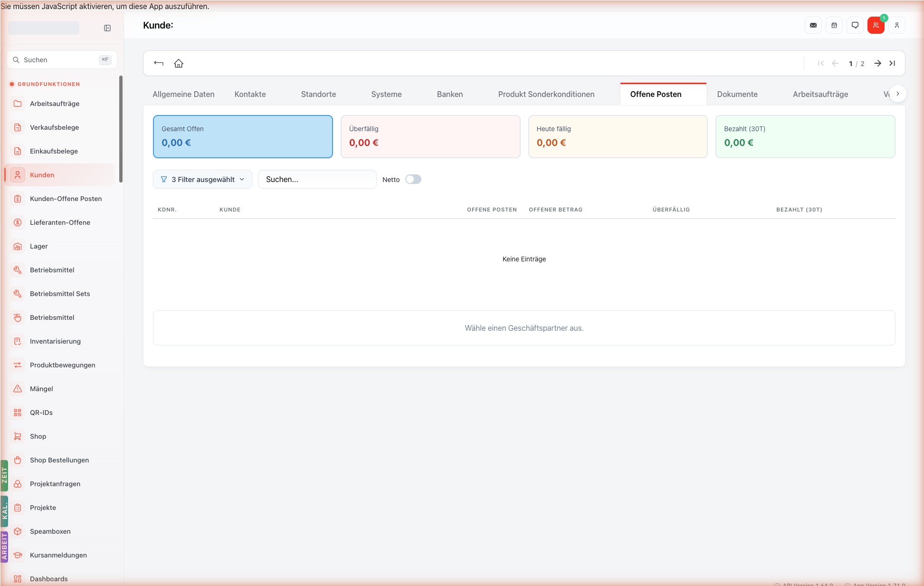Click the Bezahlt (30T) summary card
Viewport: 924px width, 586px height.
(x=805, y=136)
